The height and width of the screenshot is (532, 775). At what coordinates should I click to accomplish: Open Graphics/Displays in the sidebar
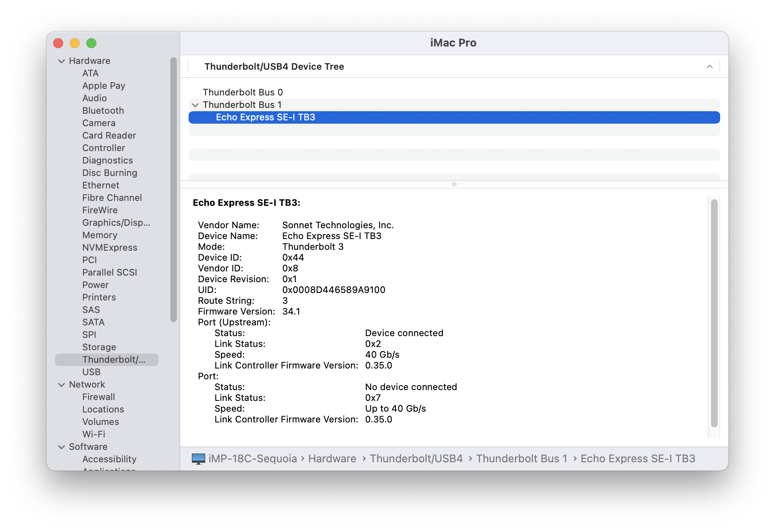[x=116, y=223]
